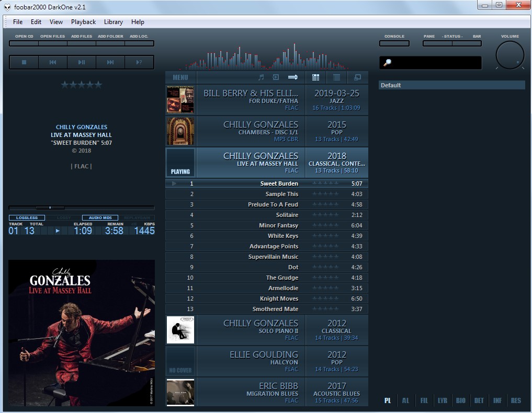Open the File menu

(18, 22)
